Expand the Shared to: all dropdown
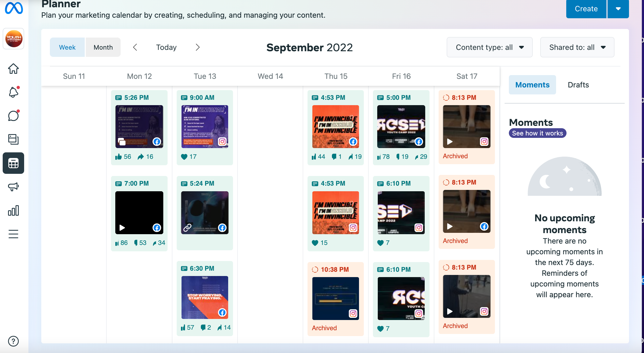 click(577, 47)
